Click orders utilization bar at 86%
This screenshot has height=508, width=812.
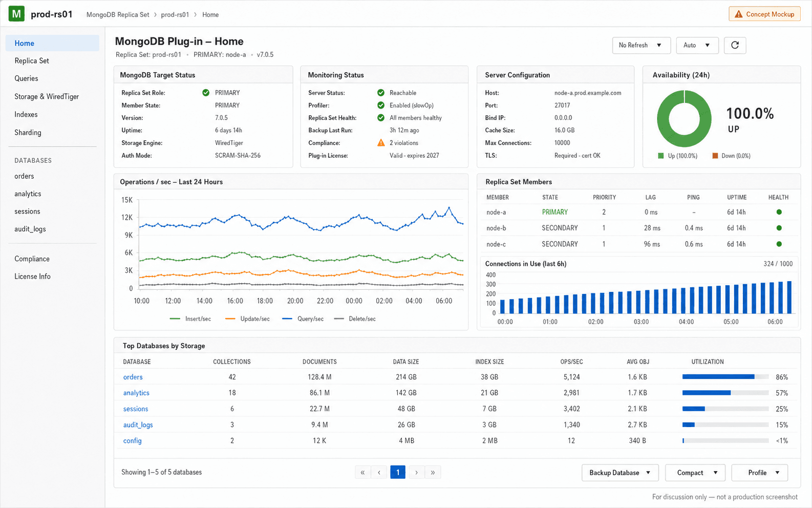coord(725,377)
